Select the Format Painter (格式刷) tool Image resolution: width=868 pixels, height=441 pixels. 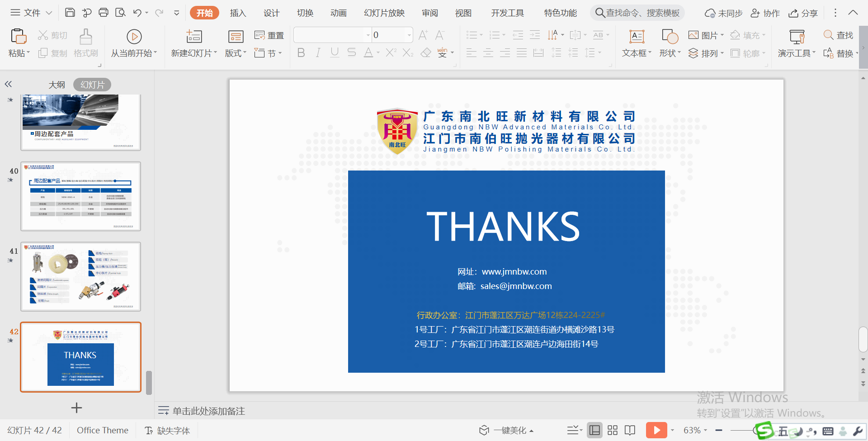pos(86,44)
